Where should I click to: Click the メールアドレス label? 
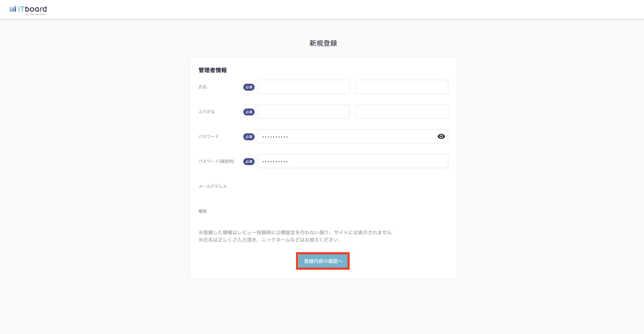coord(212,186)
